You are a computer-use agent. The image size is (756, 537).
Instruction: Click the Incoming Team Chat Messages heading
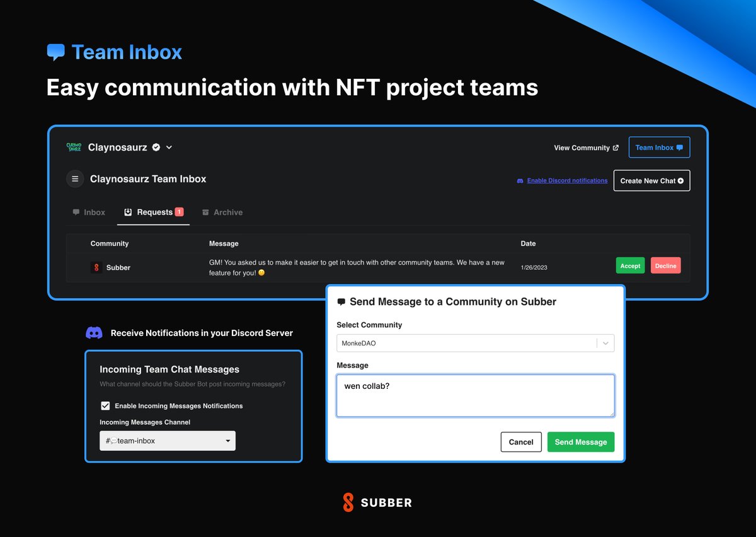click(169, 369)
